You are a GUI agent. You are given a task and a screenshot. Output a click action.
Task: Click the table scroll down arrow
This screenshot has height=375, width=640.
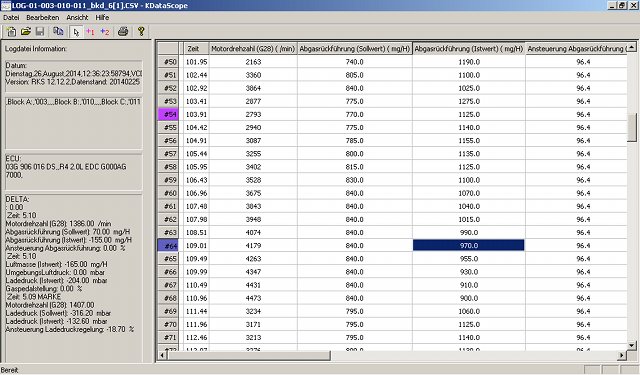point(631,346)
